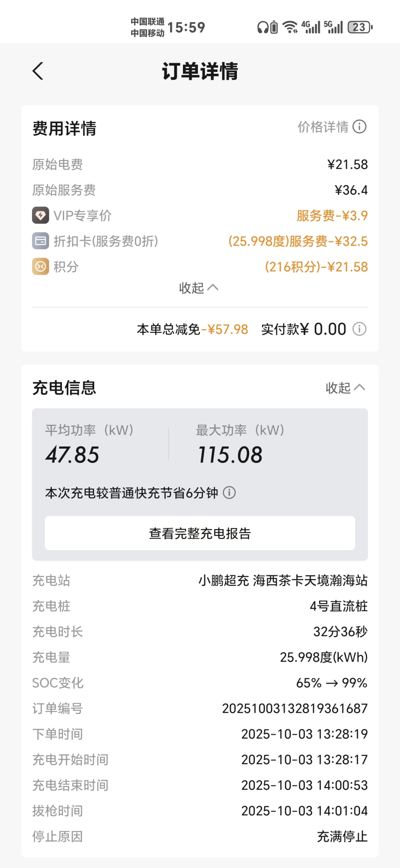The image size is (400, 868).
Task: Tap info icon beside actual payment amount
Action: coord(359,329)
